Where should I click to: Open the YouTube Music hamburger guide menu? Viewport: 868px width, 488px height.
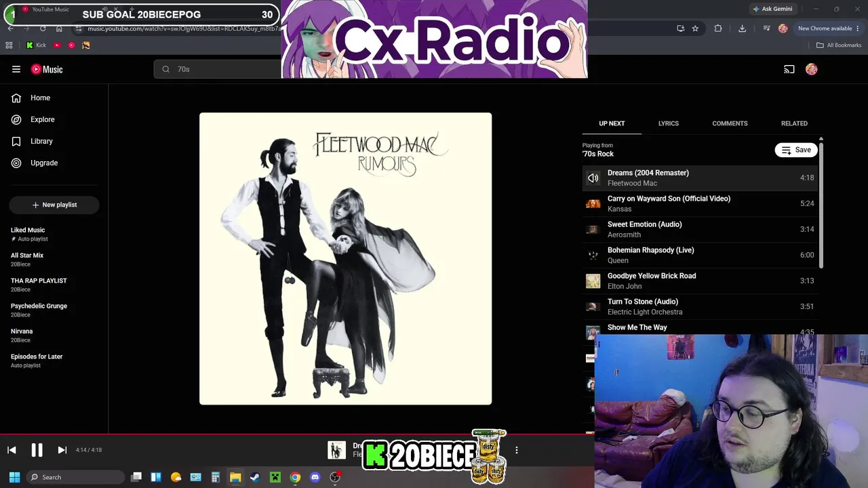click(16, 69)
